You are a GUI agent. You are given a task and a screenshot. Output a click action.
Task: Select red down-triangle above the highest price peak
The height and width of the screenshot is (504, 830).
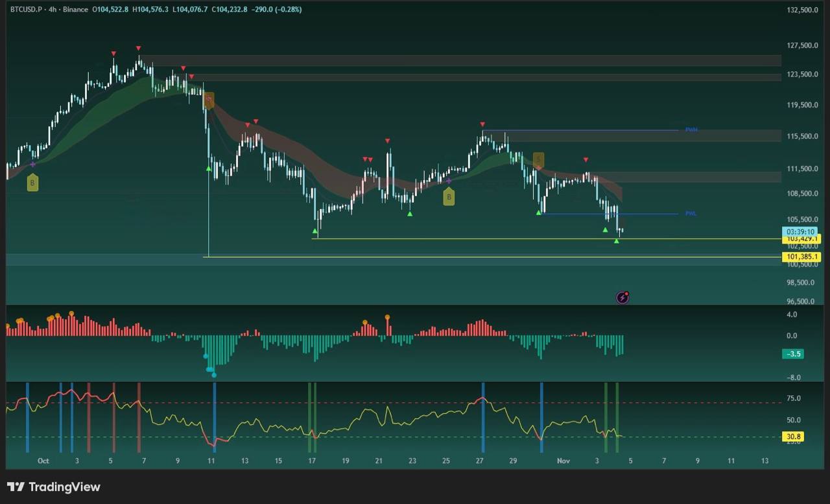coord(139,49)
